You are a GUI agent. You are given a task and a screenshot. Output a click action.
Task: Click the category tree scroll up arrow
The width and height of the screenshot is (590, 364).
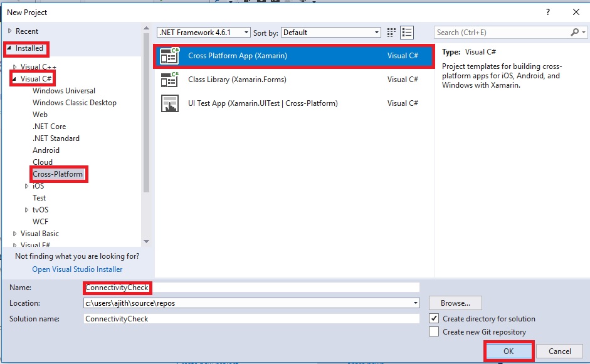[146, 28]
